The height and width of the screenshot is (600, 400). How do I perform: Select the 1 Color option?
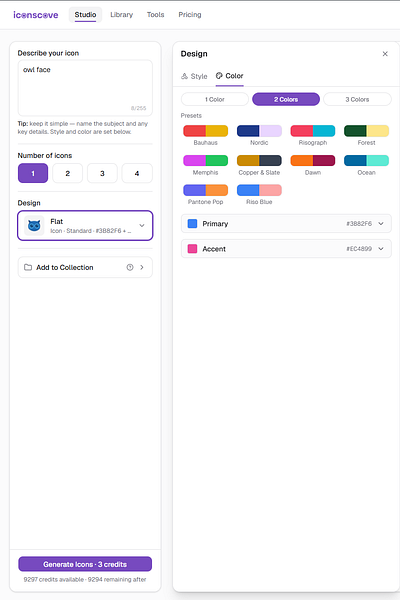click(x=215, y=99)
